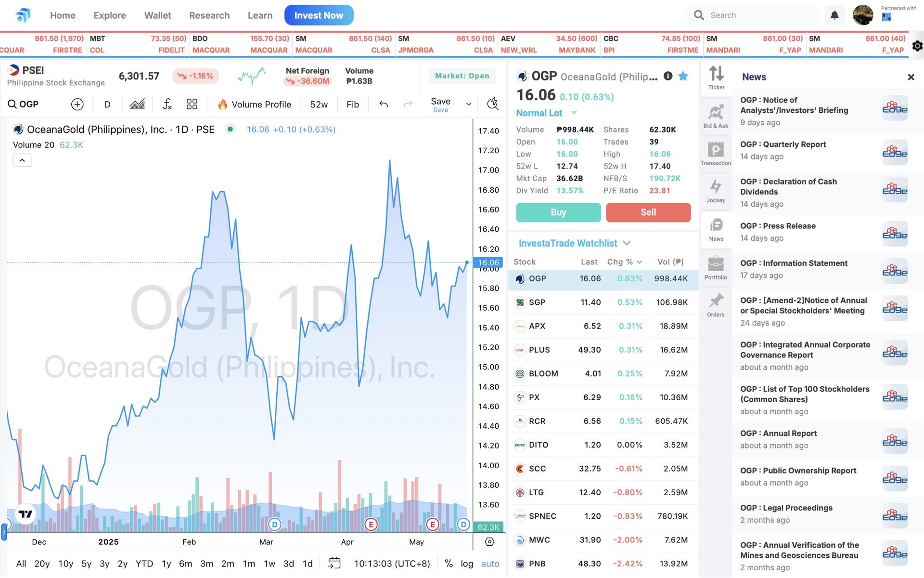Open chart settings gear near time axis

coord(489,542)
